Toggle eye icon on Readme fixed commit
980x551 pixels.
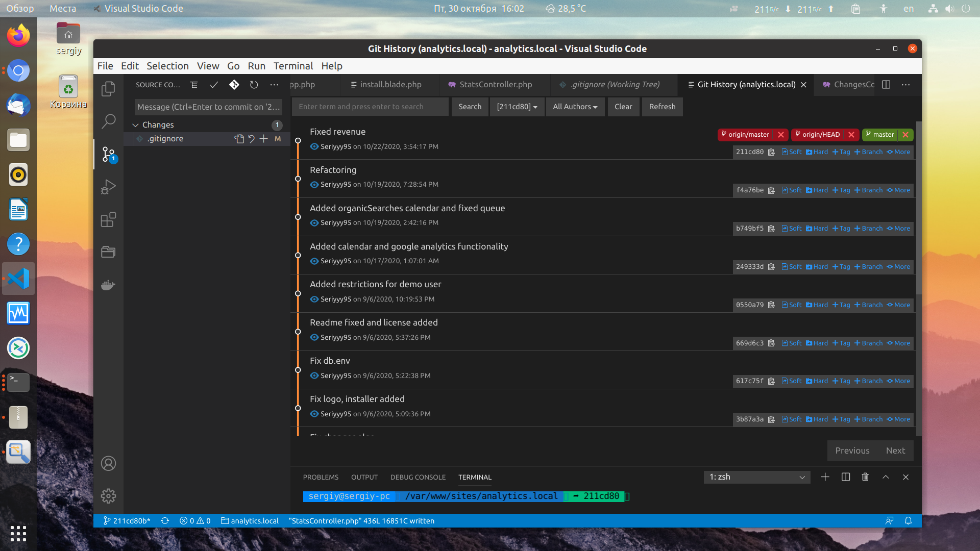(314, 338)
